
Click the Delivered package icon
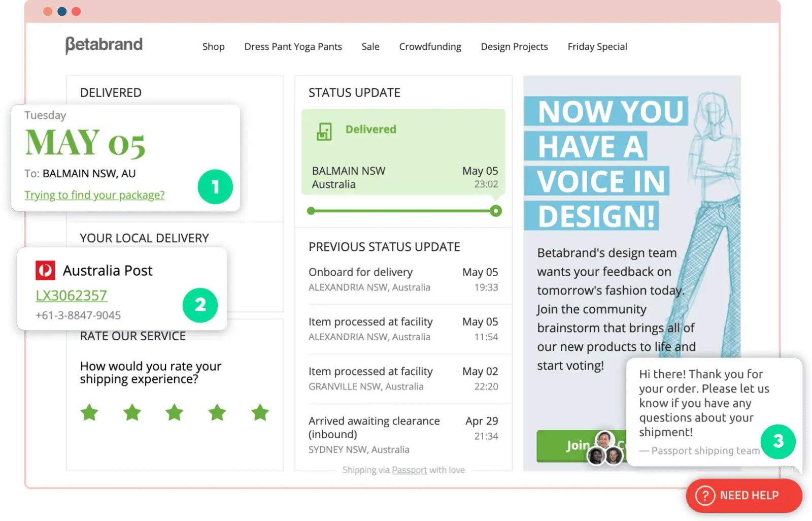(324, 132)
